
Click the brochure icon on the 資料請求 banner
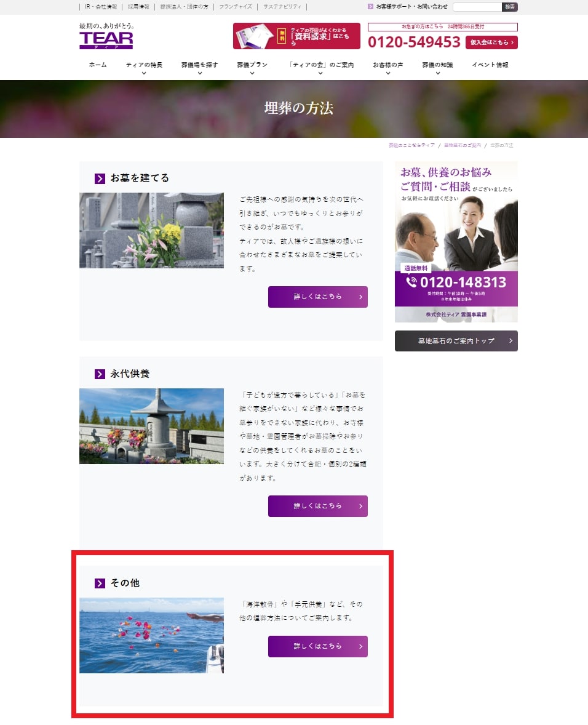point(255,36)
